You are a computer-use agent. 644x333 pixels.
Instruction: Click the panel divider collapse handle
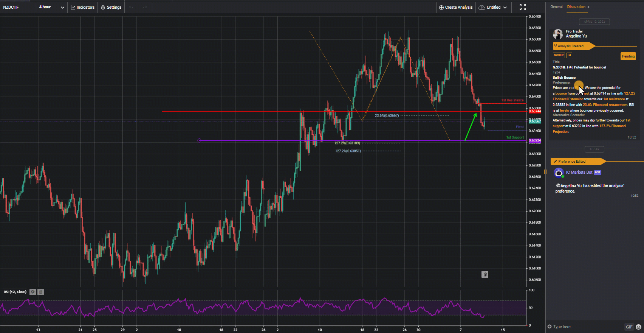545,172
